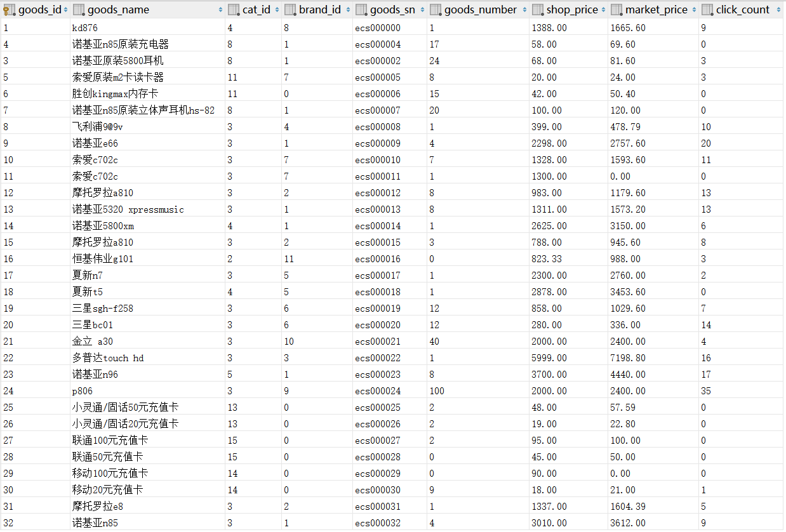786x532 pixels.
Task: Click the cell '小灵通/固话20元充值卡'
Action: click(x=126, y=424)
